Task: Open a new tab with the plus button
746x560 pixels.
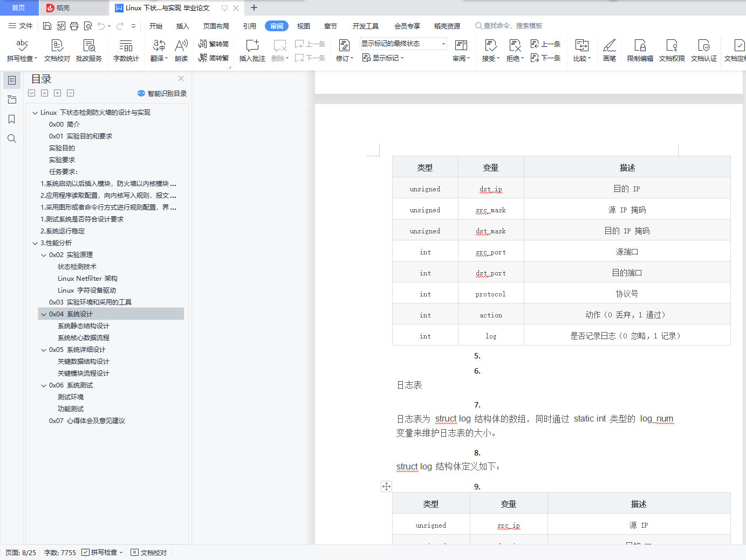Action: [254, 8]
